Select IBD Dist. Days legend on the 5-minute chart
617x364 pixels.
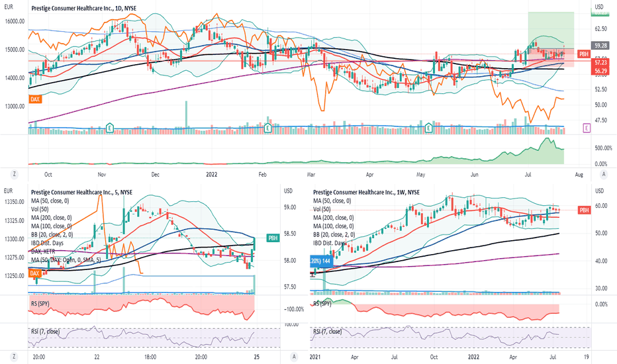pyautogui.click(x=47, y=243)
